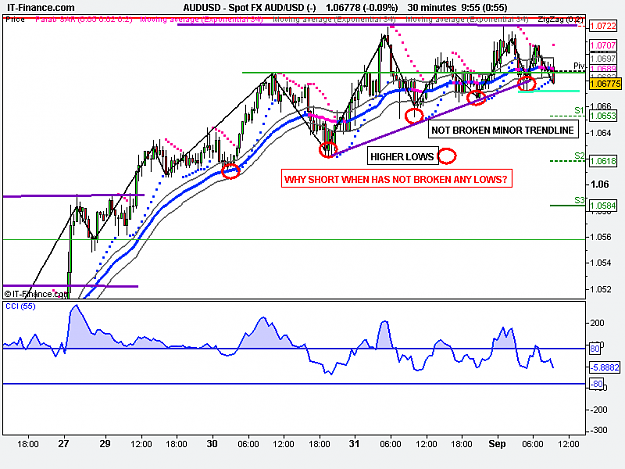This screenshot has height=469, width=625.
Task: Click the -80 CCI lower level tag
Action: (596, 384)
